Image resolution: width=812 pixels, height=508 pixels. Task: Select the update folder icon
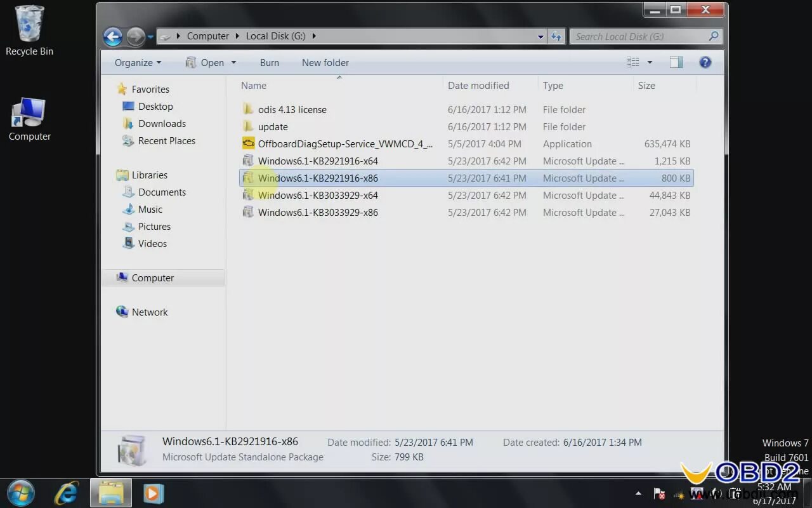(x=248, y=126)
